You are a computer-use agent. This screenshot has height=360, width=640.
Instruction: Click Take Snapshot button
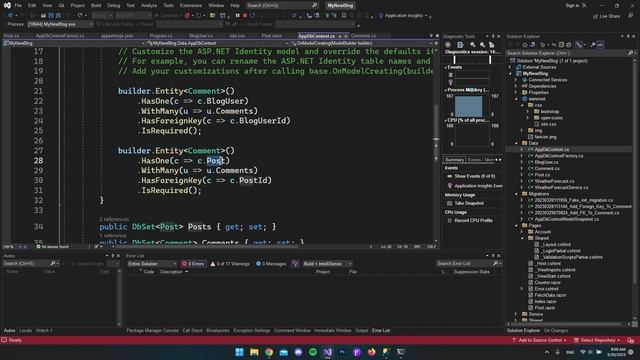[x=465, y=203]
